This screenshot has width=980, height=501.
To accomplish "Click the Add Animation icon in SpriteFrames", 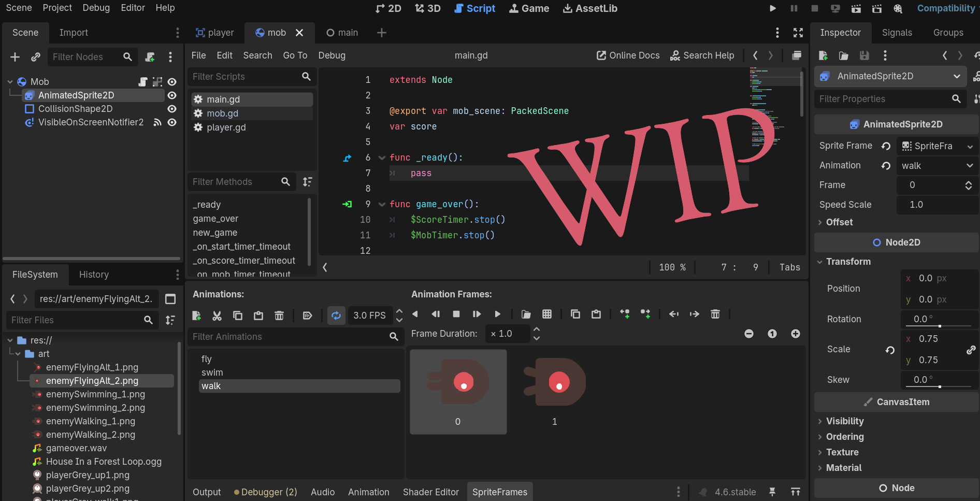I will pyautogui.click(x=196, y=315).
